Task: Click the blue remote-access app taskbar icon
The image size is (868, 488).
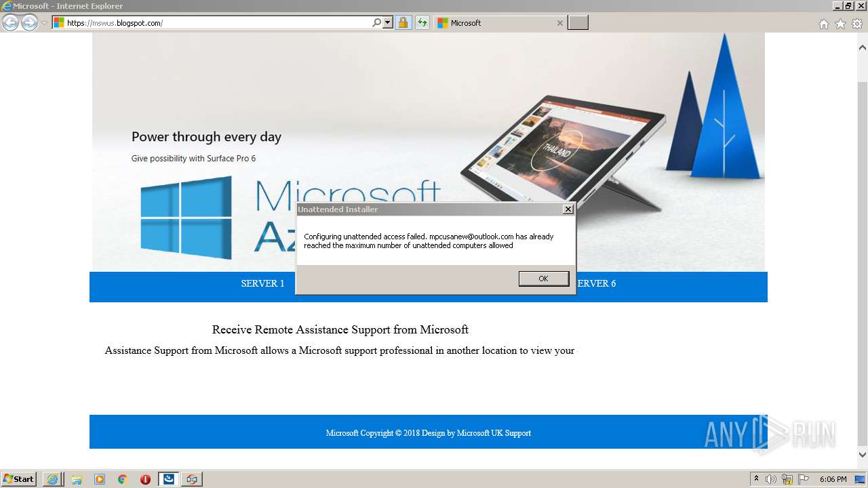Action: 169,479
